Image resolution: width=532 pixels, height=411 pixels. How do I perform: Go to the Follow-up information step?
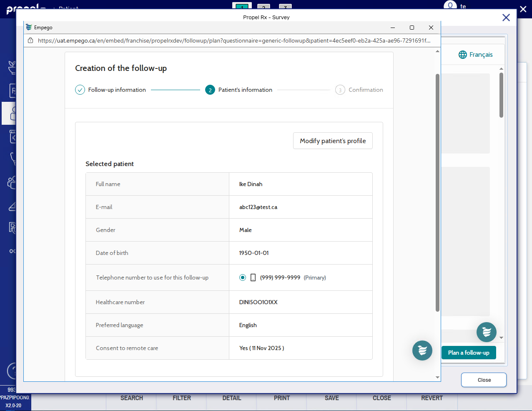coord(117,90)
